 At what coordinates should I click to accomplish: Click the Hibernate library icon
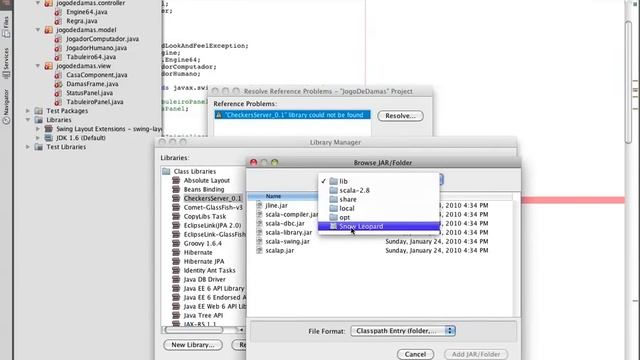[176, 252]
